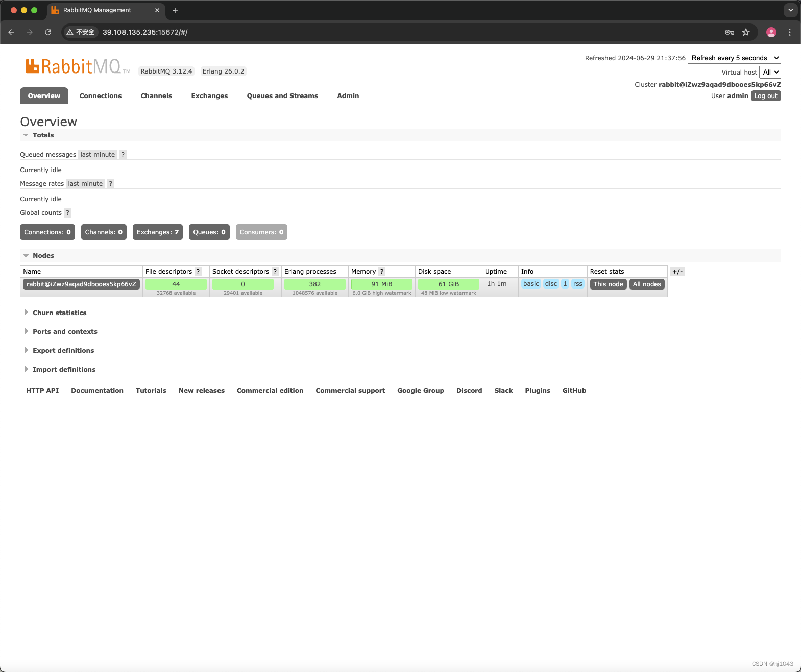
Task: Click help icon next to Global counts
Action: coord(67,213)
